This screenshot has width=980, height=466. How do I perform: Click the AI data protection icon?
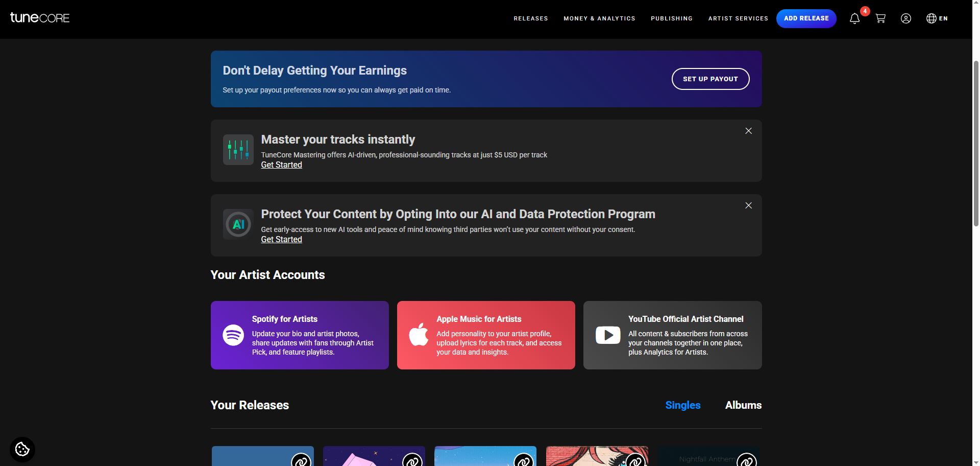238,224
